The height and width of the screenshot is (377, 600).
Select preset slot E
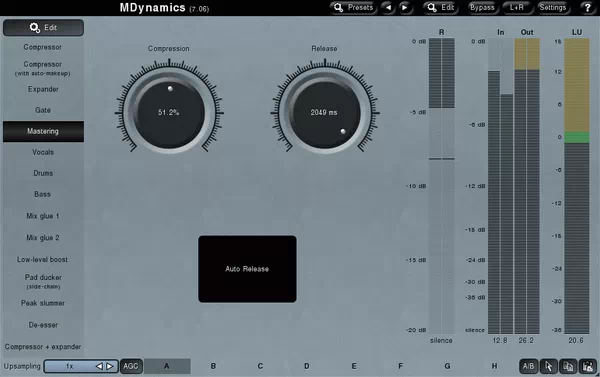354,366
